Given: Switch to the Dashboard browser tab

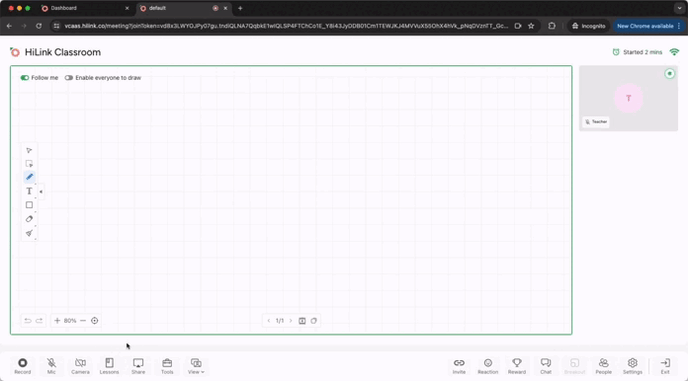Looking at the screenshot, I should [x=85, y=8].
